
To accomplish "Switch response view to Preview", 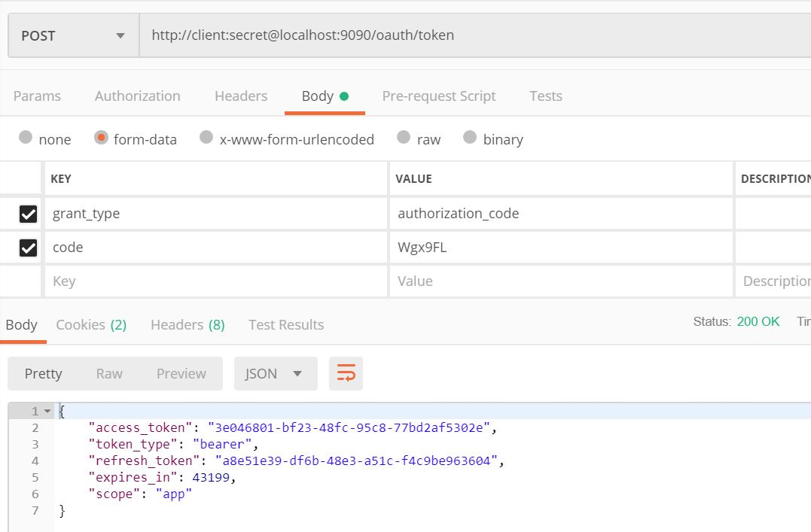I will coord(181,374).
